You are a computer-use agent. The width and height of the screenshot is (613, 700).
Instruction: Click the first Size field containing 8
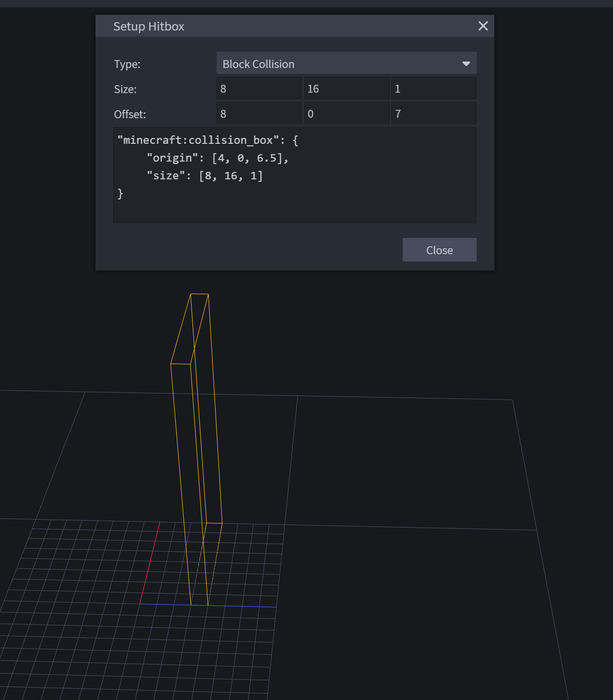pos(259,89)
